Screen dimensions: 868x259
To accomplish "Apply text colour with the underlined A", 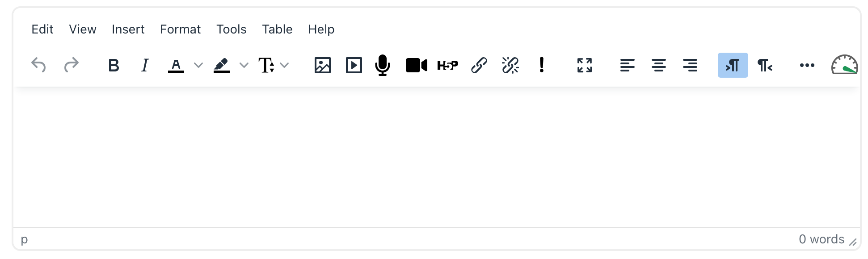I will pyautogui.click(x=176, y=65).
